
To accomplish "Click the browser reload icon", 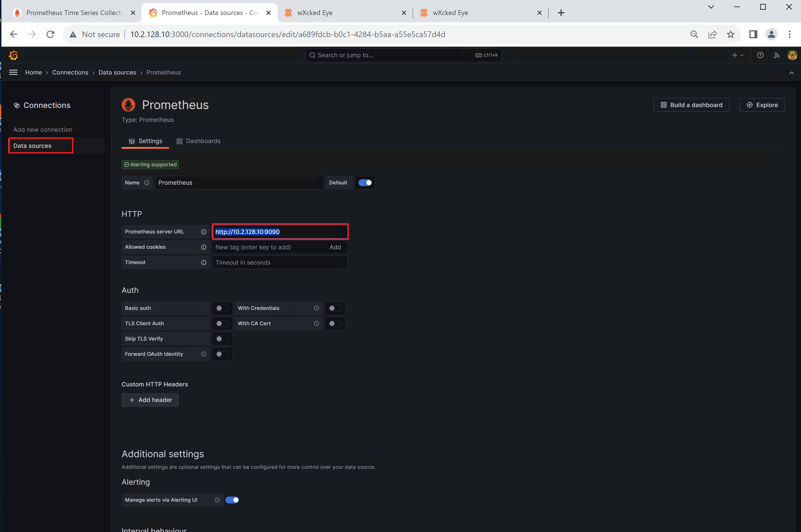I will pyautogui.click(x=50, y=34).
